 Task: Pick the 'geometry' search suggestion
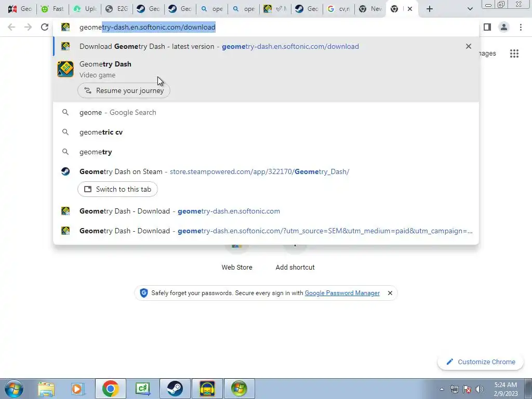266,152
